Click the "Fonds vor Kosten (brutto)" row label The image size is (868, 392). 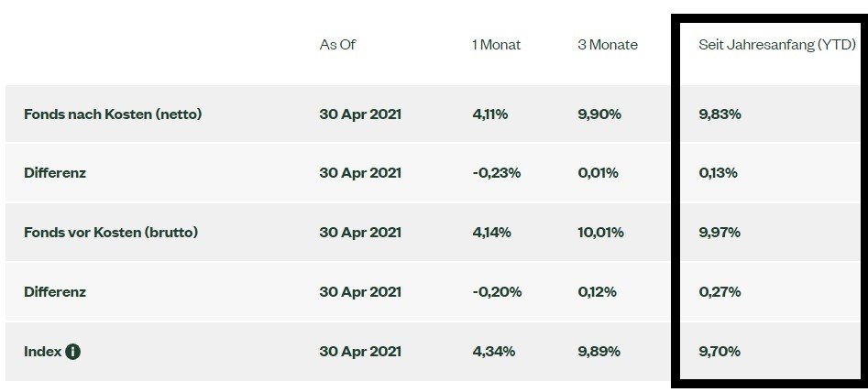coord(111,233)
